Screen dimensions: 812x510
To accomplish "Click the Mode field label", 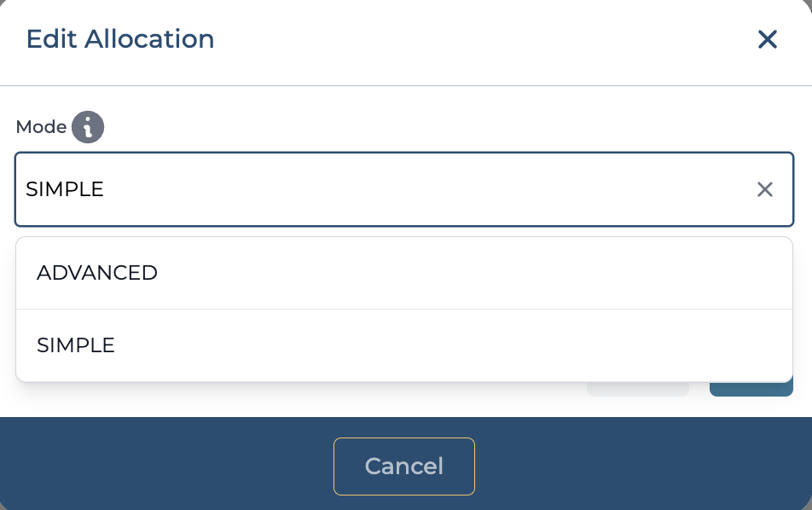I will [41, 127].
